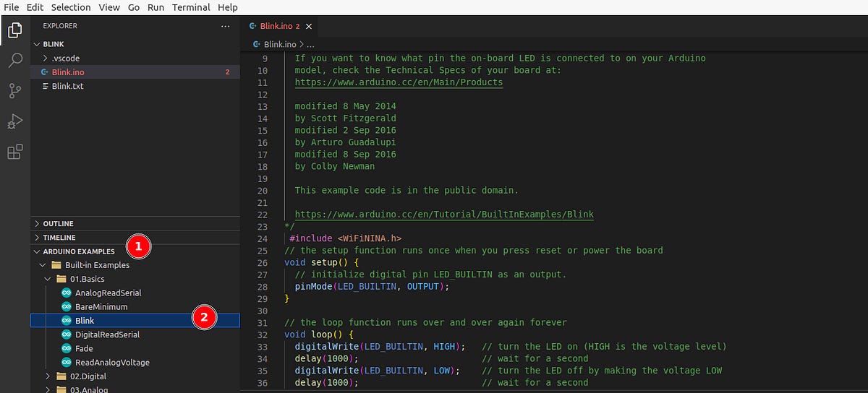Image resolution: width=868 pixels, height=393 pixels.
Task: Select Blink.ino in the Explorer
Action: pos(135,72)
